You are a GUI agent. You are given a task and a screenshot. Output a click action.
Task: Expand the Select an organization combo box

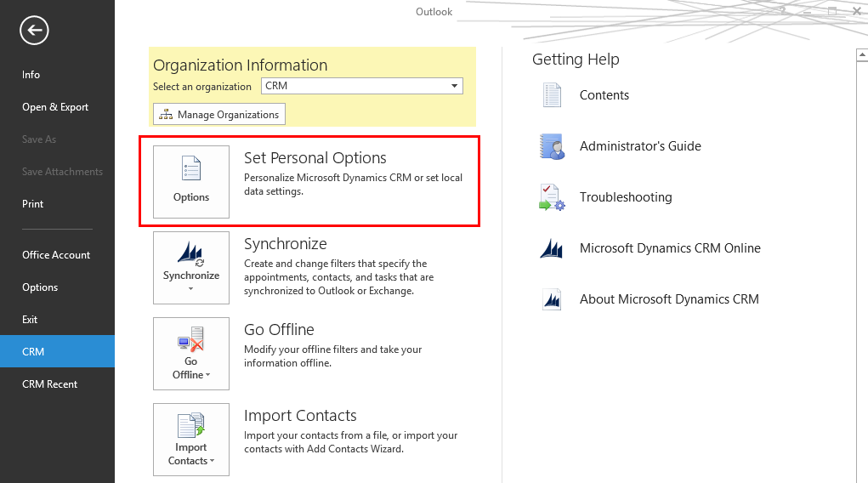coord(455,86)
